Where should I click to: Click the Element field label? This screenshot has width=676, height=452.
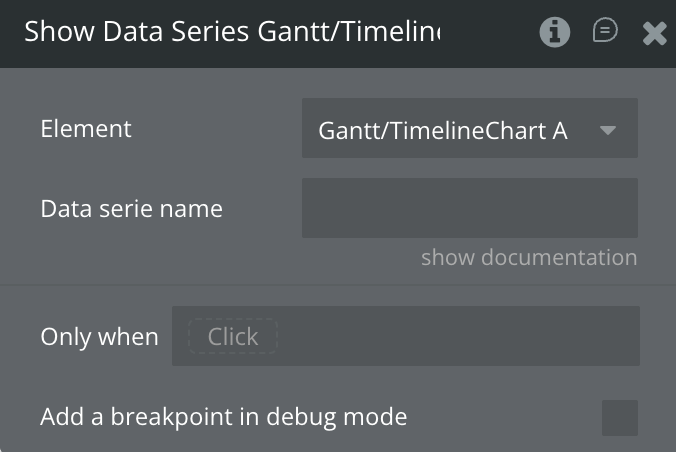tap(86, 129)
